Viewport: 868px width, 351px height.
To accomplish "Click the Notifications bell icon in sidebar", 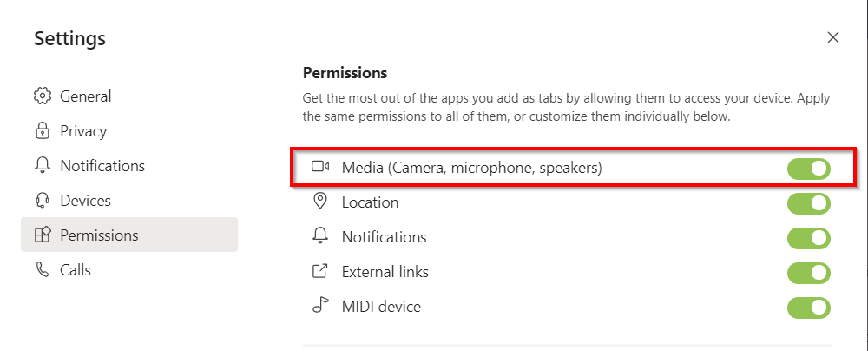I will point(42,166).
